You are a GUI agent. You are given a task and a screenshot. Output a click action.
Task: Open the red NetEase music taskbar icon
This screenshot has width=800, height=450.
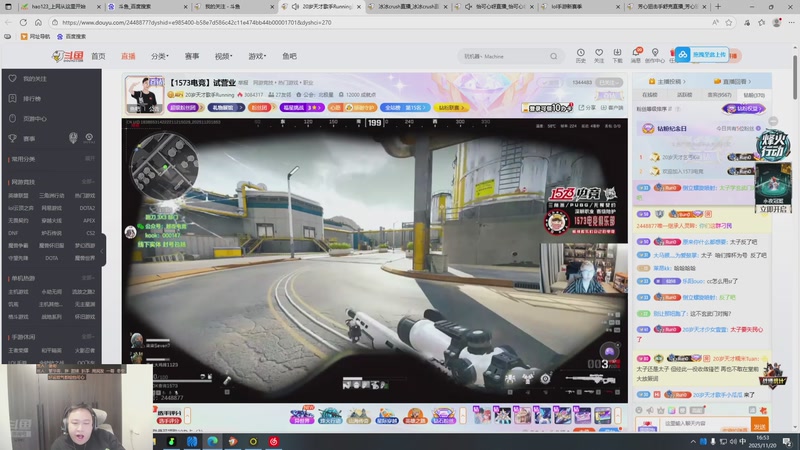(273, 441)
